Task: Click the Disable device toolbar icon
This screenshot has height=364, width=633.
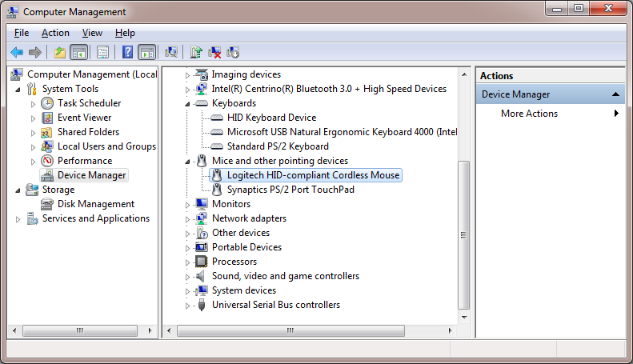Action: click(233, 52)
